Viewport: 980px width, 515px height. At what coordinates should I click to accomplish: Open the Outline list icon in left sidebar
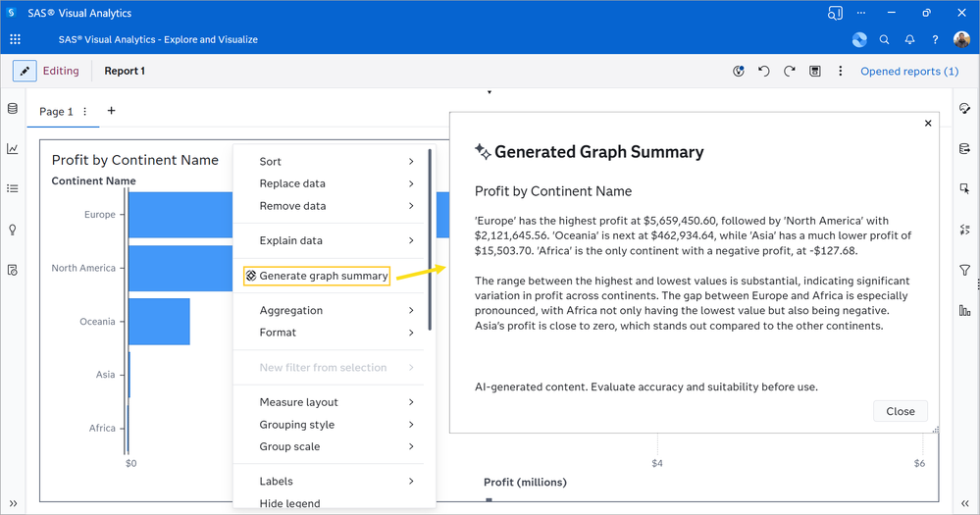point(13,188)
